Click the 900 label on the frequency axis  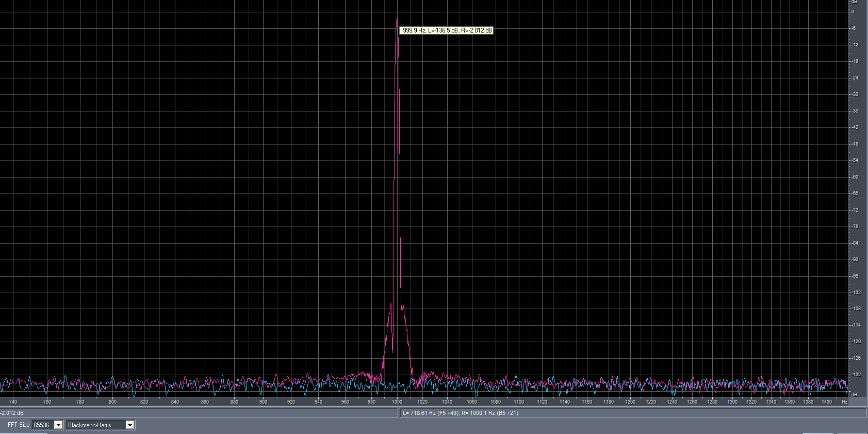pyautogui.click(x=263, y=401)
